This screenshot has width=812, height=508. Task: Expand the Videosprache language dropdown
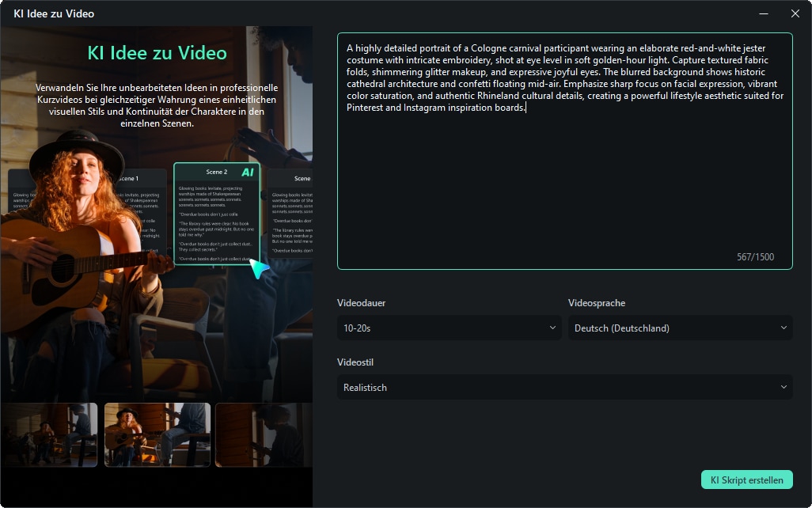click(680, 328)
